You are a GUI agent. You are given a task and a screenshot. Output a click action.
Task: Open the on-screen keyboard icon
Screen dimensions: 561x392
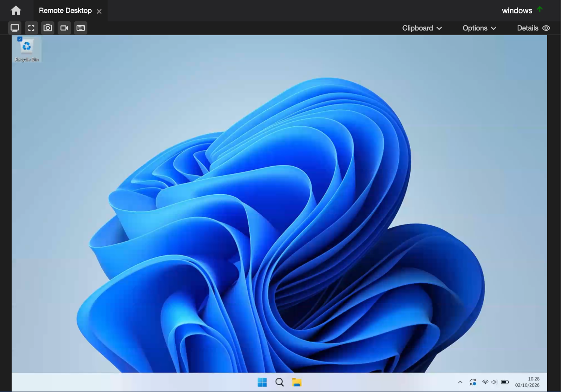[81, 28]
